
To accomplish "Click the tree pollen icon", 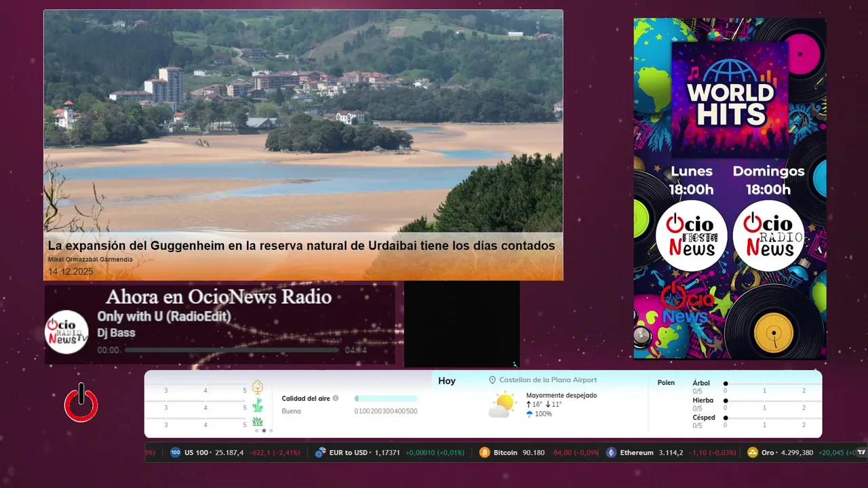I will (x=258, y=387).
